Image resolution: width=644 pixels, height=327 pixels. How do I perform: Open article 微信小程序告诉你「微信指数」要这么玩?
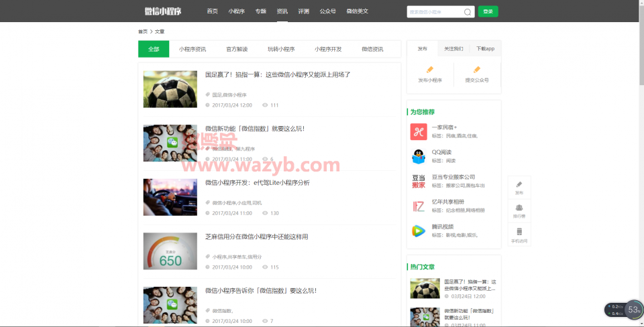click(x=261, y=291)
